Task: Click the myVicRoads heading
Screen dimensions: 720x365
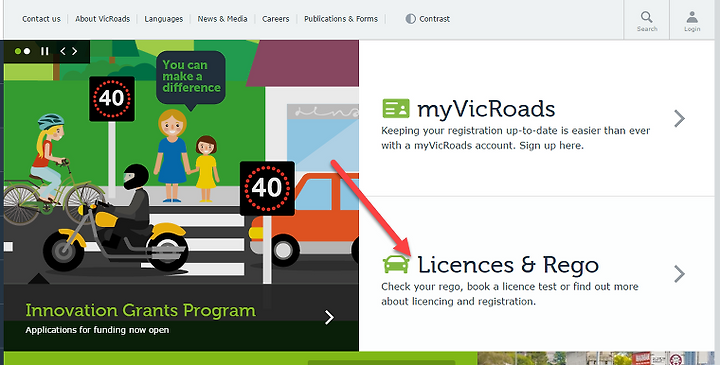Action: pos(486,109)
